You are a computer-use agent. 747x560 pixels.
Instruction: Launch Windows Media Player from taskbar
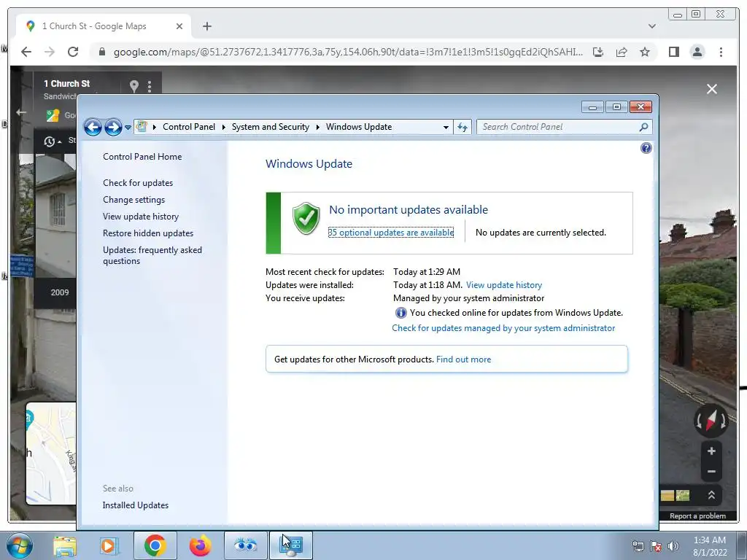pyautogui.click(x=109, y=545)
